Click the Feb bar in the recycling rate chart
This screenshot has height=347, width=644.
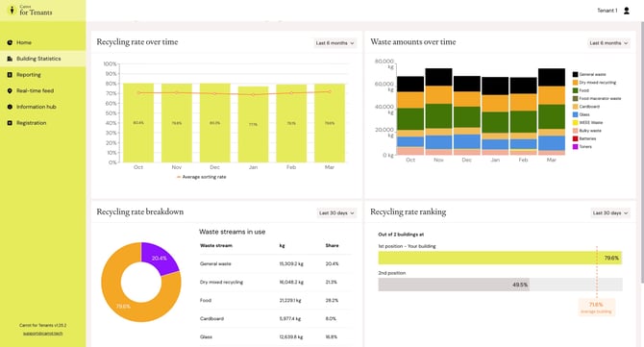[291, 123]
